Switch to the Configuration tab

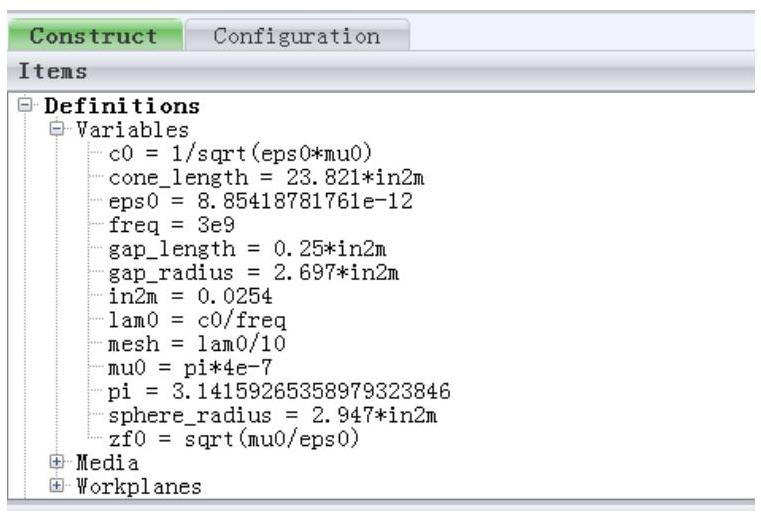click(x=296, y=36)
